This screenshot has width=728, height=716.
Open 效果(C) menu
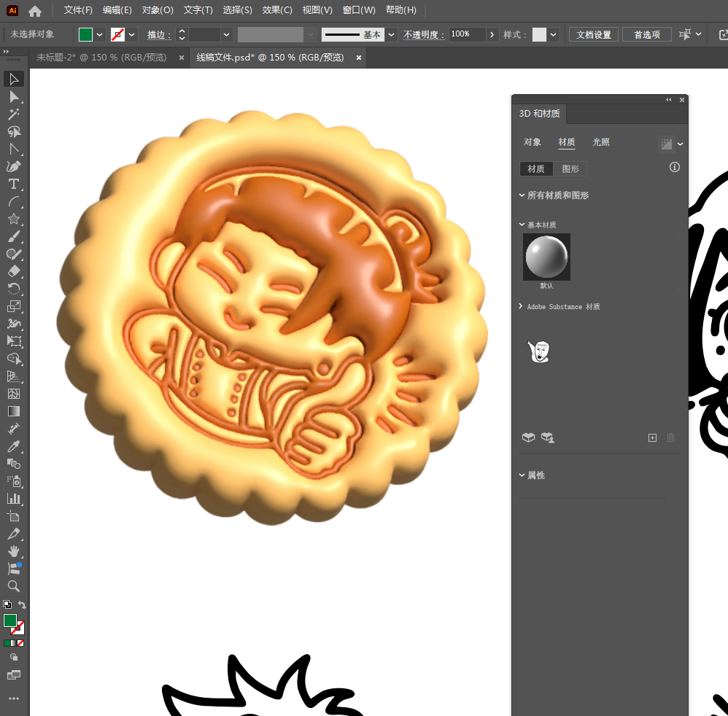(277, 10)
